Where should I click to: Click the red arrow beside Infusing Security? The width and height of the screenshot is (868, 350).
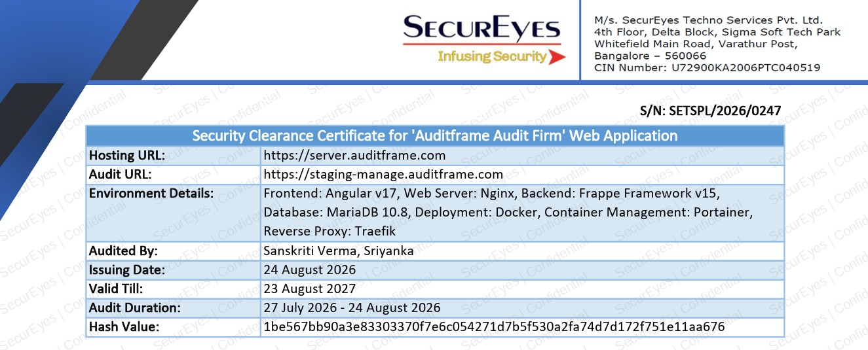pyautogui.click(x=557, y=57)
